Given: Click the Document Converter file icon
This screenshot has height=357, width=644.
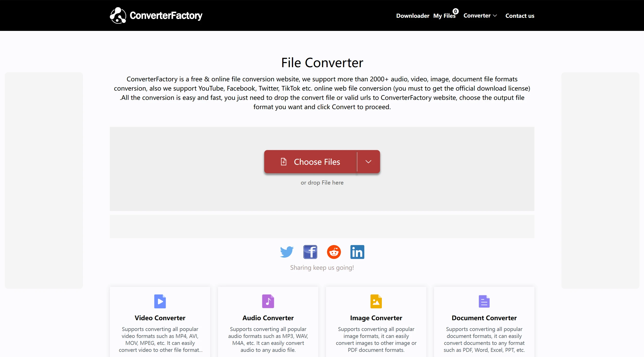Looking at the screenshot, I should click(484, 301).
